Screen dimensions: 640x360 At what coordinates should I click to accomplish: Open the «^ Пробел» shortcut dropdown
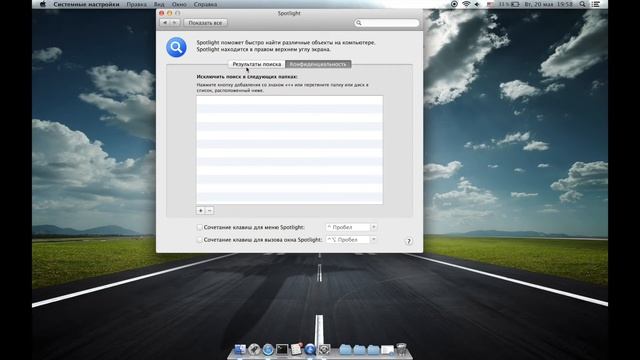tap(351, 227)
